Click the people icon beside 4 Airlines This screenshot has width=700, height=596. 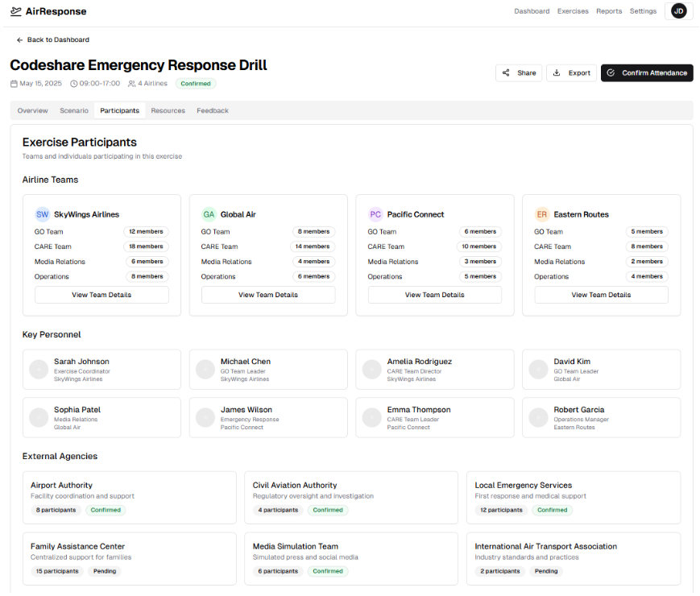tap(131, 84)
